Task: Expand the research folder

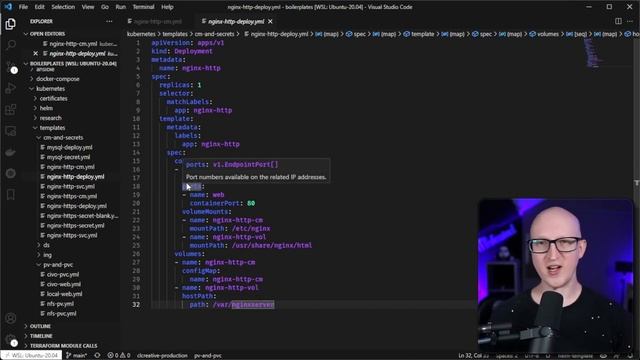Action: tap(50, 118)
